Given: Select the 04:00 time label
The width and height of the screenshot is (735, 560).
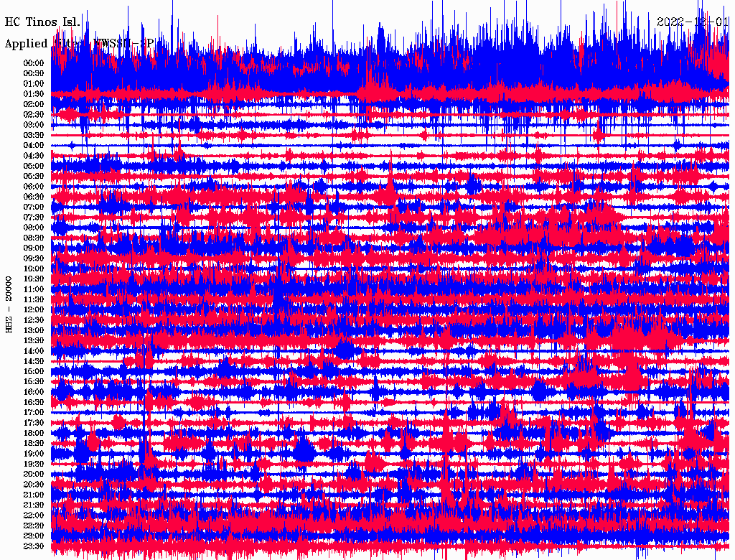Looking at the screenshot, I should tap(34, 146).
